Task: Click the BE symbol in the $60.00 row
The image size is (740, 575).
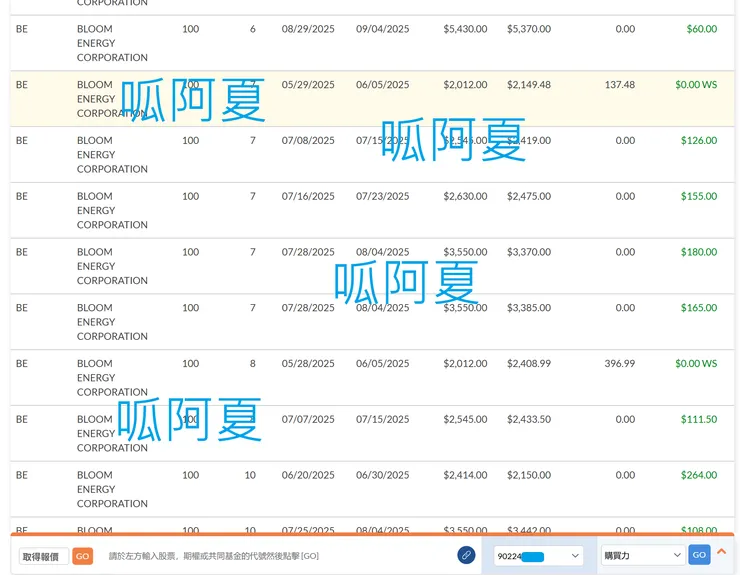Action: 22,29
